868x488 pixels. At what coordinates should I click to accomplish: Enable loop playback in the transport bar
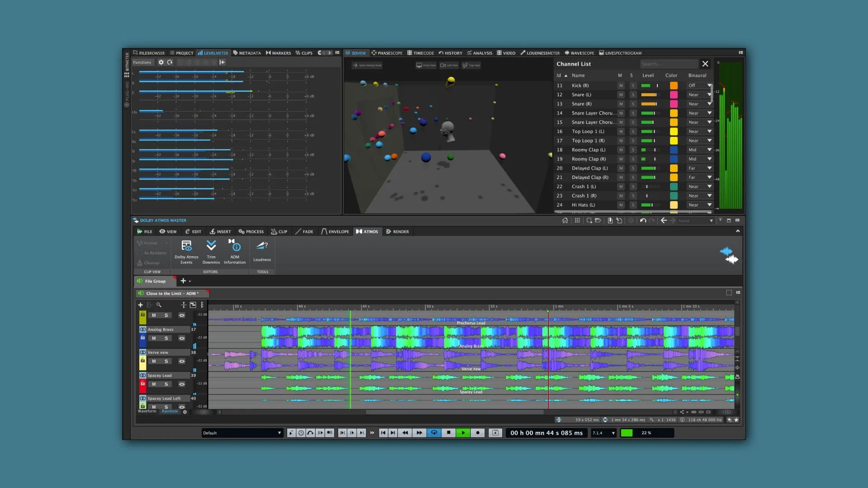click(x=434, y=433)
